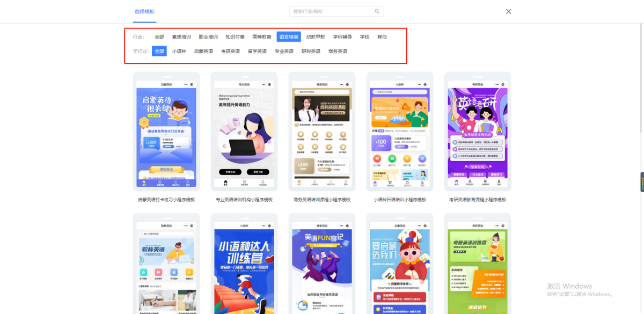This screenshot has height=314, width=644.
Task: Open the purple 英语考研 template preview
Action: 478,132
